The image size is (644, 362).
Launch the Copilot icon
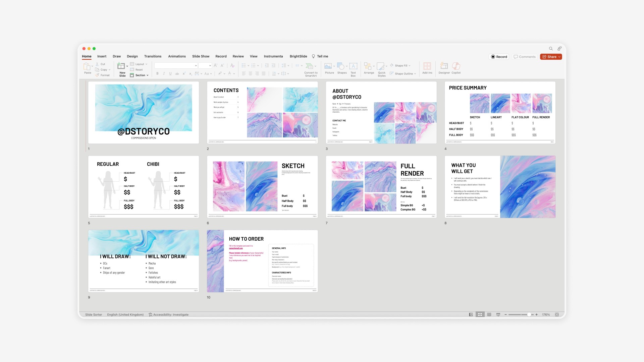click(x=456, y=66)
